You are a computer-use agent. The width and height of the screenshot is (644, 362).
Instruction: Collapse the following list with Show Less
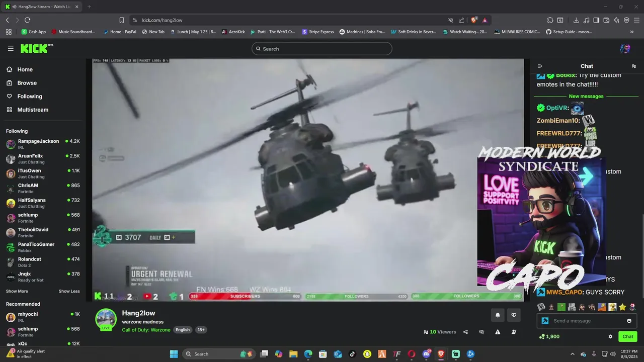[x=69, y=291]
